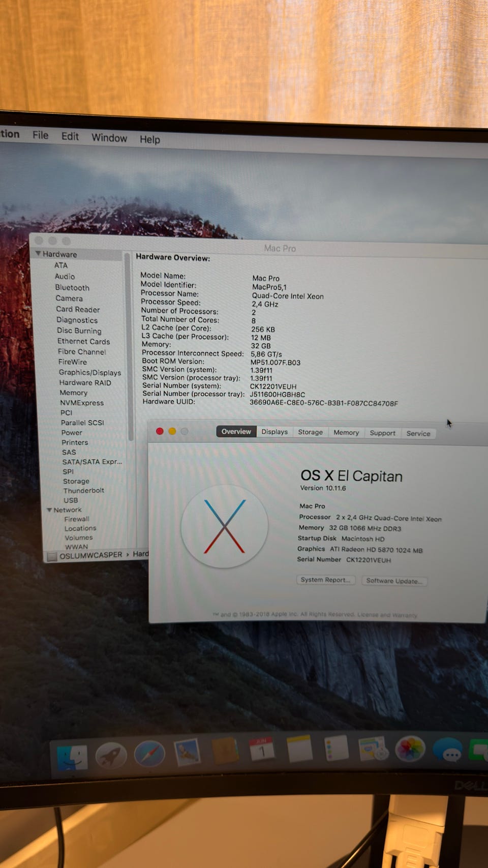Select Volumes under Network
Image resolution: width=488 pixels, height=868 pixels.
pyautogui.click(x=79, y=537)
